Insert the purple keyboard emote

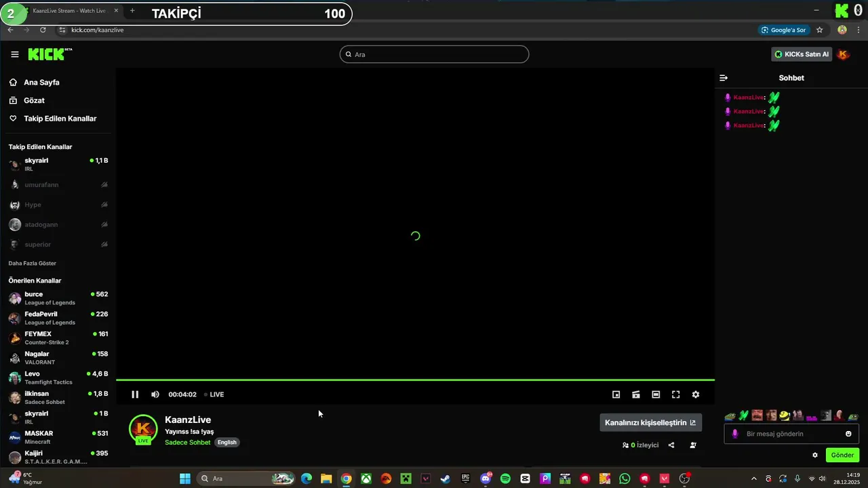point(812,417)
